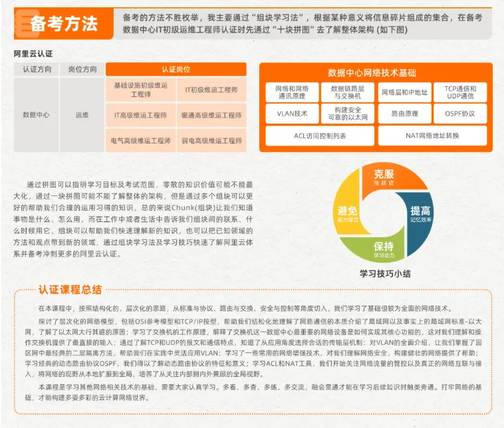Click the 认证课程总结 section heading
Screen dimensions: 504x428
point(70,290)
